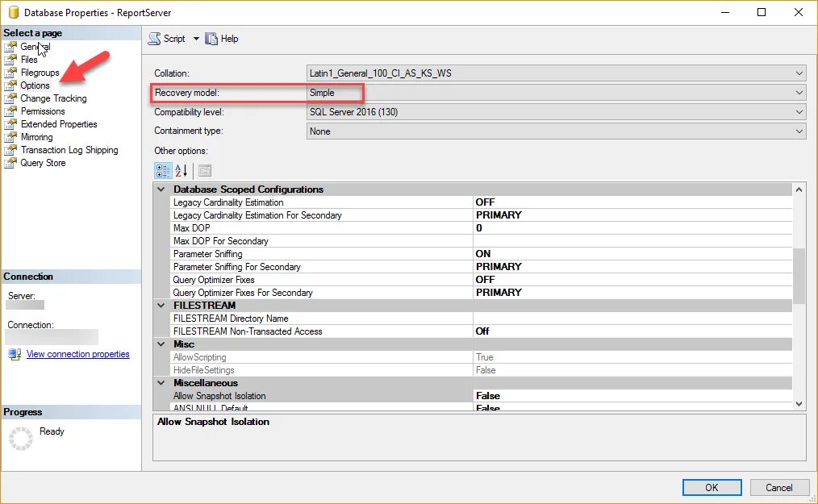Image resolution: width=818 pixels, height=504 pixels.
Task: Click the Filegroups page icon
Action: tap(10, 73)
